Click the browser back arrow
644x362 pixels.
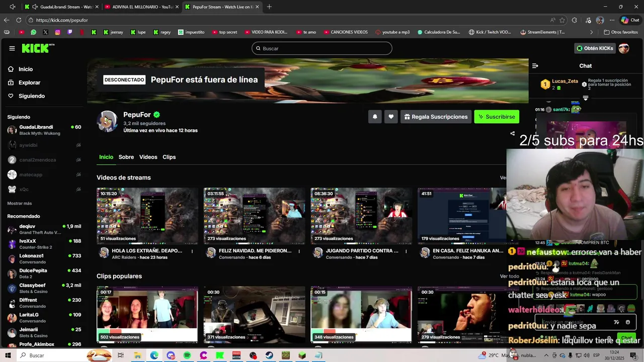coord(6,20)
